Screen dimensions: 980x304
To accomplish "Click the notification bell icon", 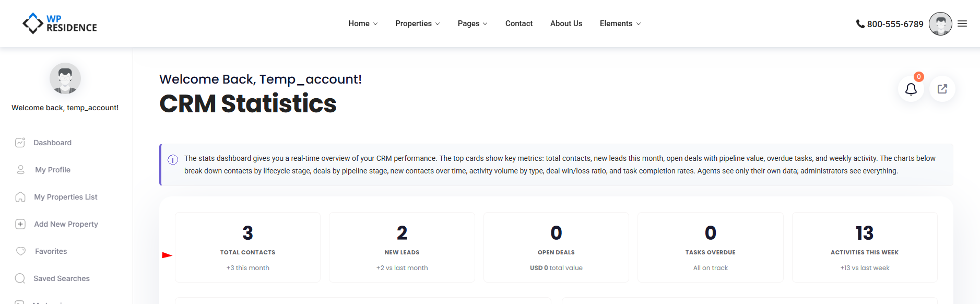I will pos(911,89).
